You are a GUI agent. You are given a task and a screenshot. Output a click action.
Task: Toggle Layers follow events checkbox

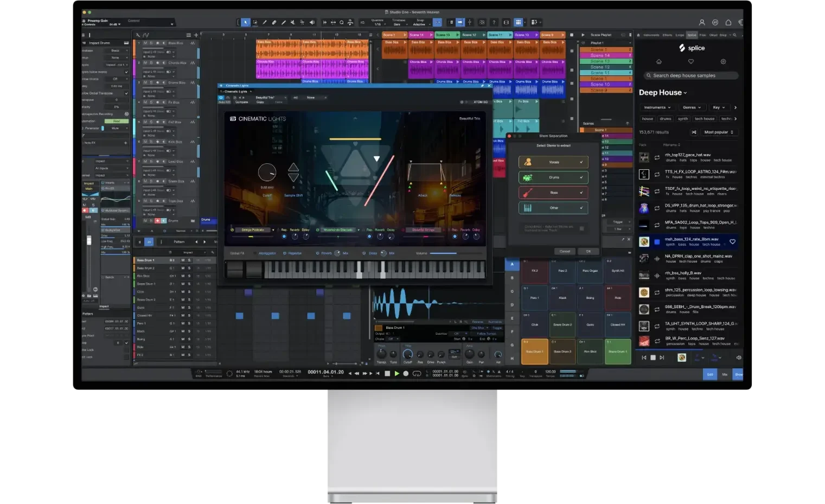pyautogui.click(x=127, y=72)
